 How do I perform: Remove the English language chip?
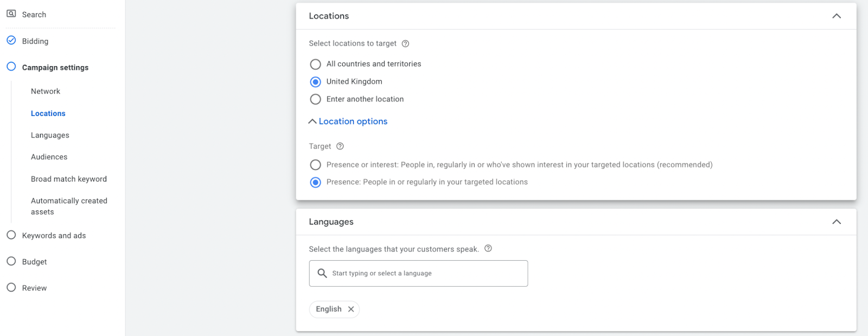pyautogui.click(x=351, y=309)
